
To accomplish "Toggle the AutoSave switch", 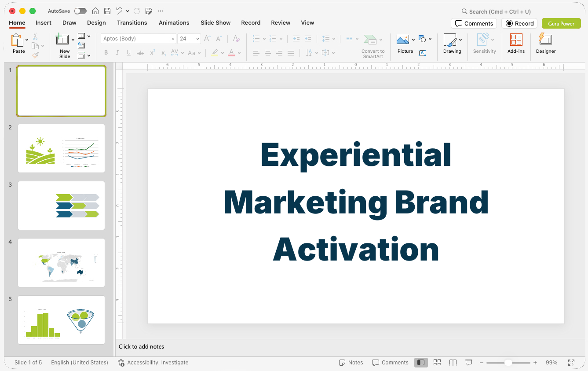I will point(80,11).
